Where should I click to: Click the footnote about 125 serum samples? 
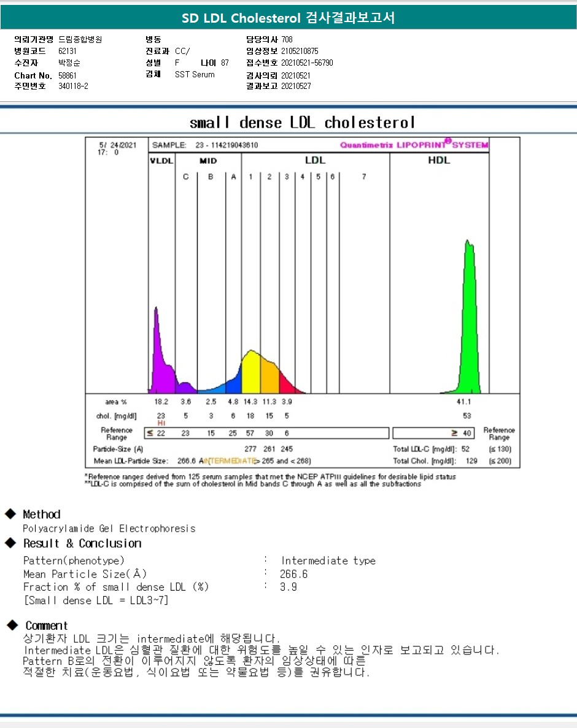270,477
